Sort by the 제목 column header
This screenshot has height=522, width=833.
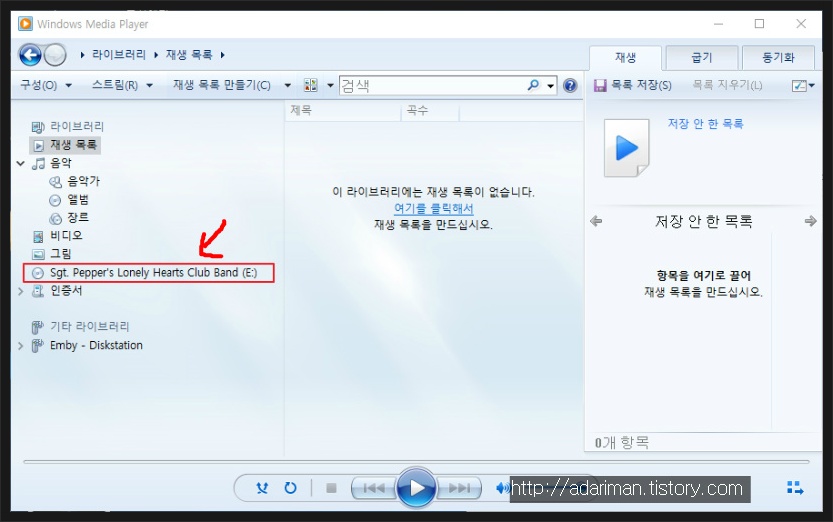pyautogui.click(x=342, y=110)
